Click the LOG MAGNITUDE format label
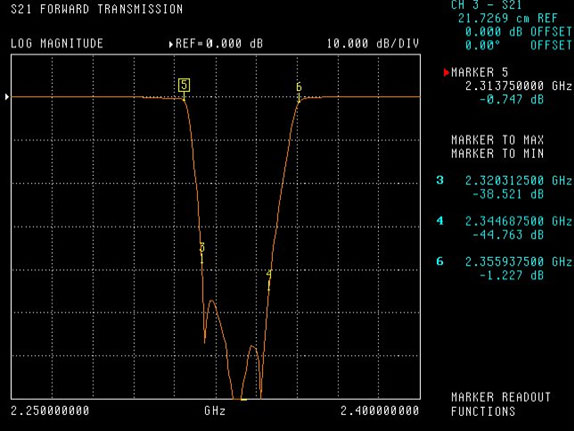Viewport: 574px width, 431px height. 57,44
